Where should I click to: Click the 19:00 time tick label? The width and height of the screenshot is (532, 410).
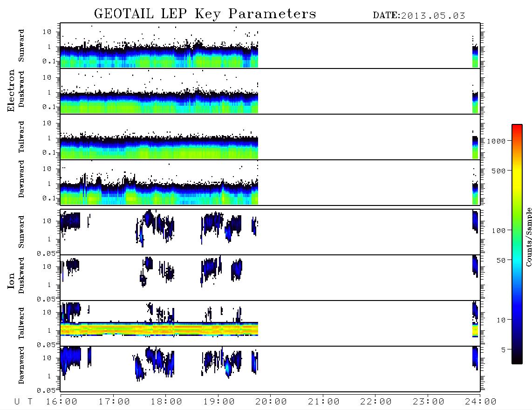tap(219, 402)
